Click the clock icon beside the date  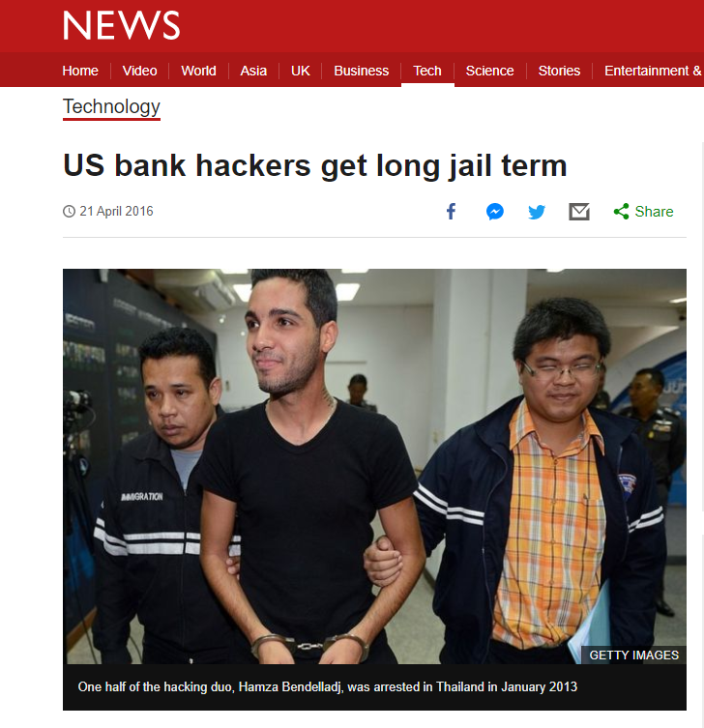click(70, 212)
